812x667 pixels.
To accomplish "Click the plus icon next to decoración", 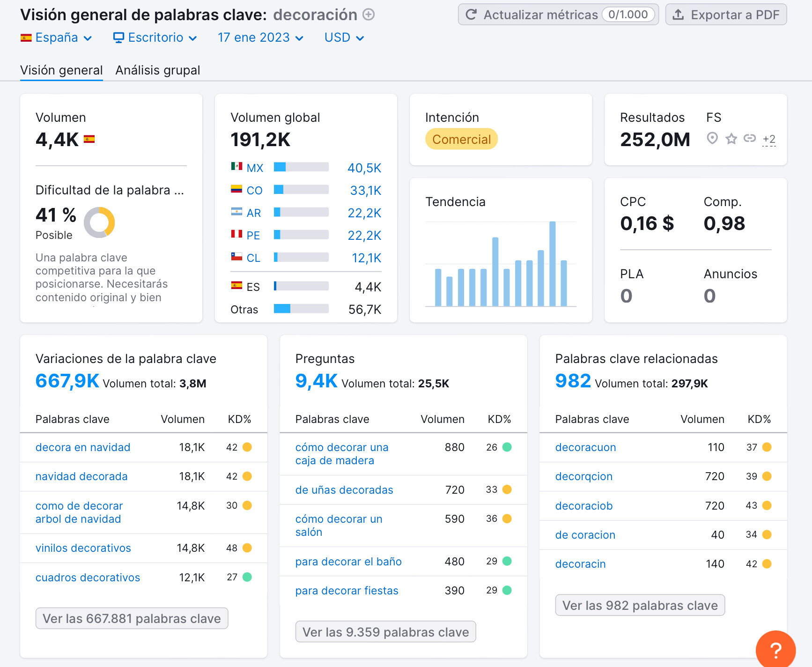I will click(x=369, y=15).
